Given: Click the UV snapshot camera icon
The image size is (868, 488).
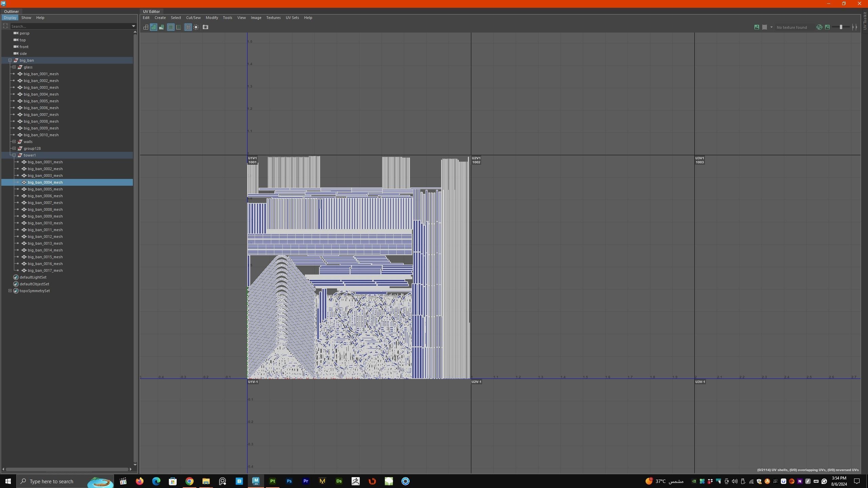Looking at the screenshot, I should 205,27.
